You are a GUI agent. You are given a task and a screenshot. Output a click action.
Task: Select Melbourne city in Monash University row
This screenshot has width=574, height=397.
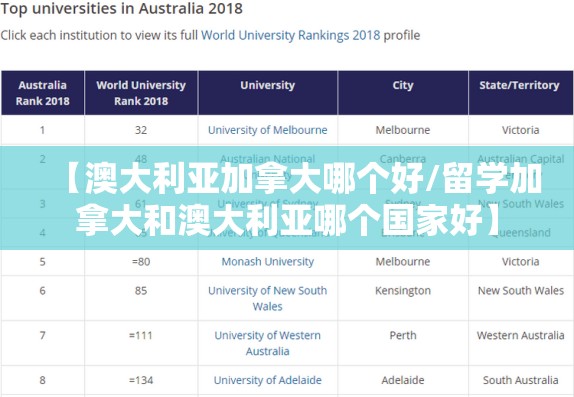403,261
